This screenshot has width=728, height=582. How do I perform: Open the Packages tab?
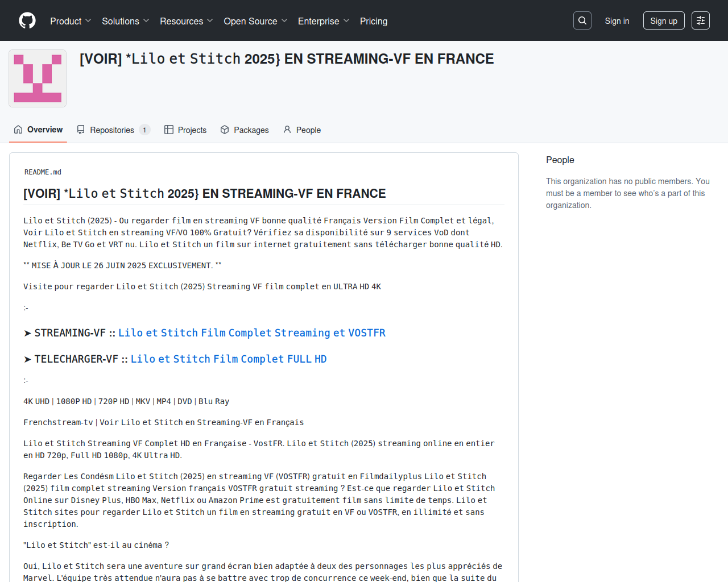(245, 130)
